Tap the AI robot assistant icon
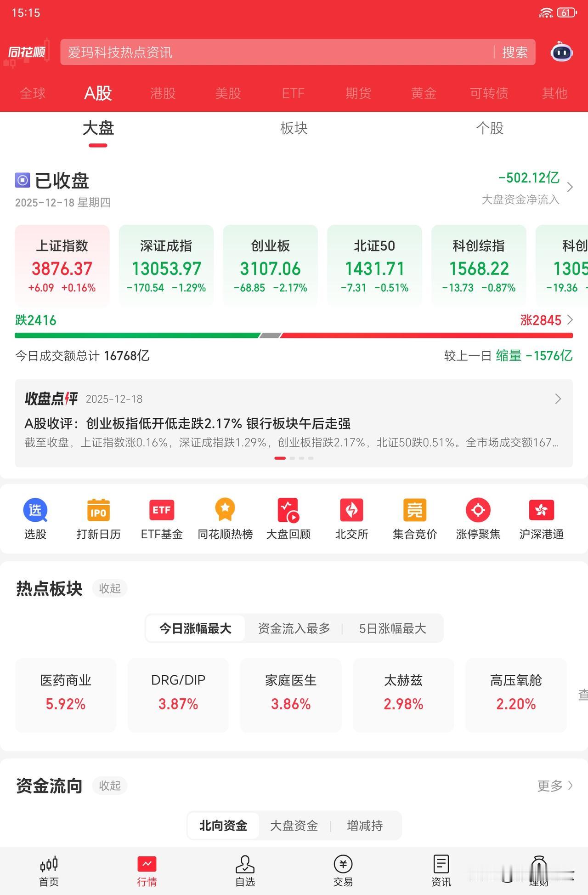 (x=561, y=52)
